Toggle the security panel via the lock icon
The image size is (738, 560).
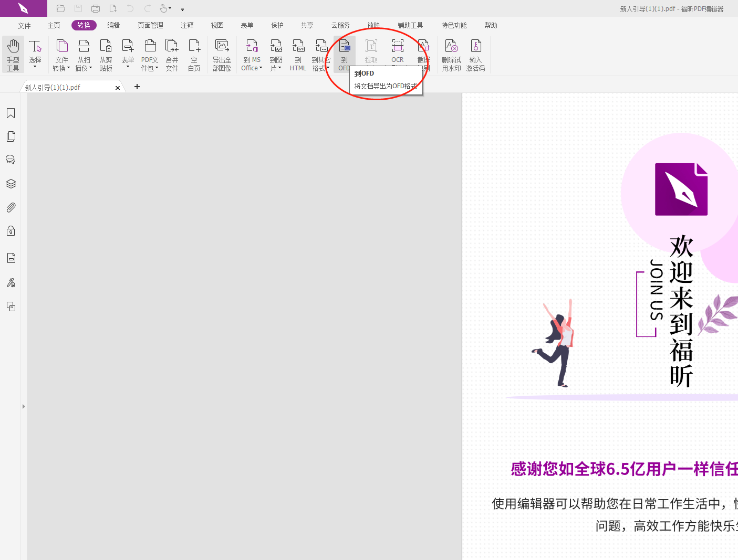coord(11,231)
